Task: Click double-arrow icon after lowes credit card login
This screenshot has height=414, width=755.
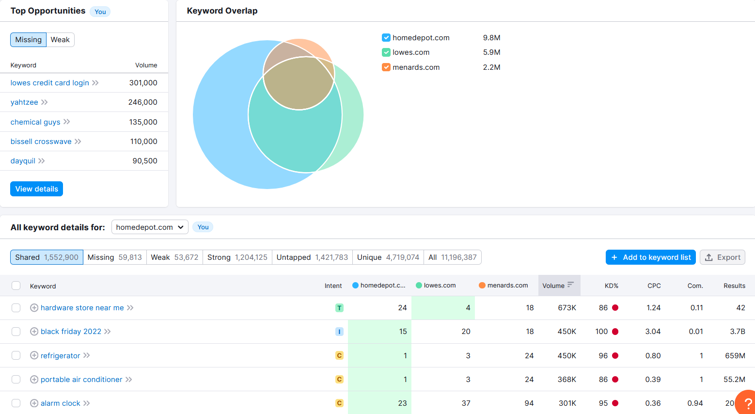Action: [x=95, y=83]
